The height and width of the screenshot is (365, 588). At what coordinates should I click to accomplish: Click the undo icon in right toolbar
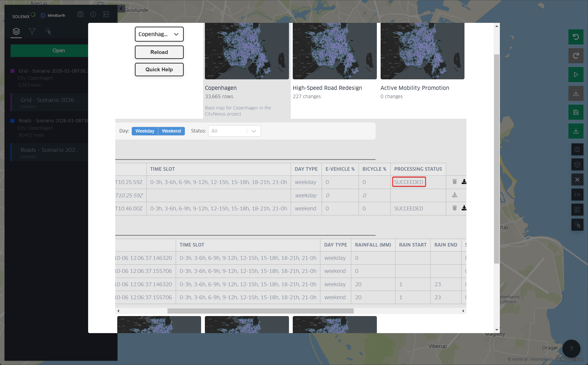pos(576,37)
